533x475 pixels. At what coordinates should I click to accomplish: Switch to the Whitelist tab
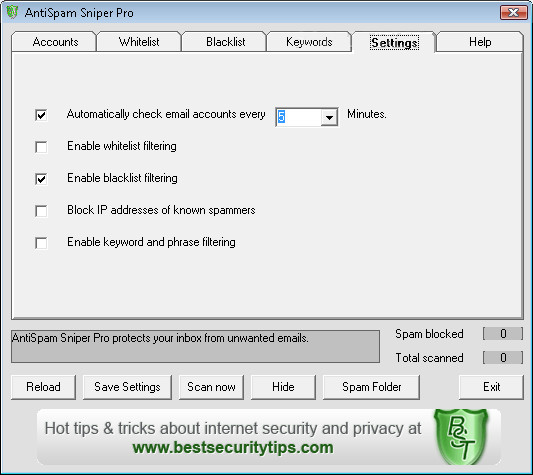(139, 42)
